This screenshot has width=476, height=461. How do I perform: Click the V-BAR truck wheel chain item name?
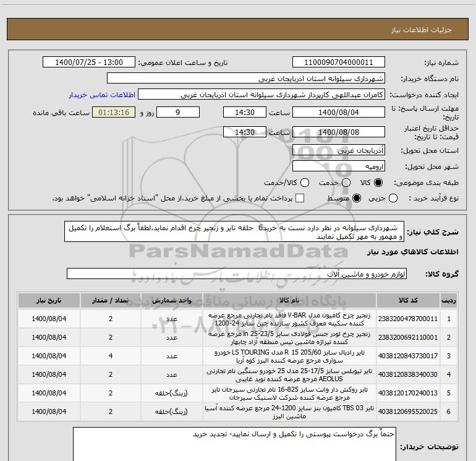coord(289,319)
